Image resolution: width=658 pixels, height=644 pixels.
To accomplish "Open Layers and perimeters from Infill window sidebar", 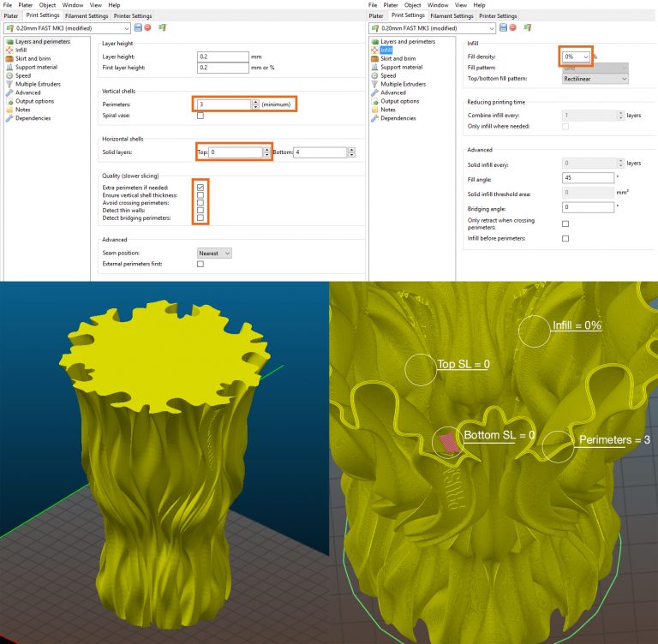I will point(408,42).
